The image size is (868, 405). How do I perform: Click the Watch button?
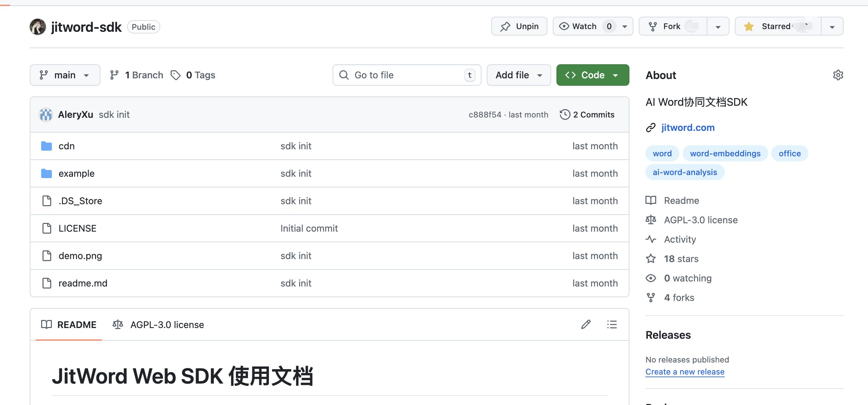593,26
